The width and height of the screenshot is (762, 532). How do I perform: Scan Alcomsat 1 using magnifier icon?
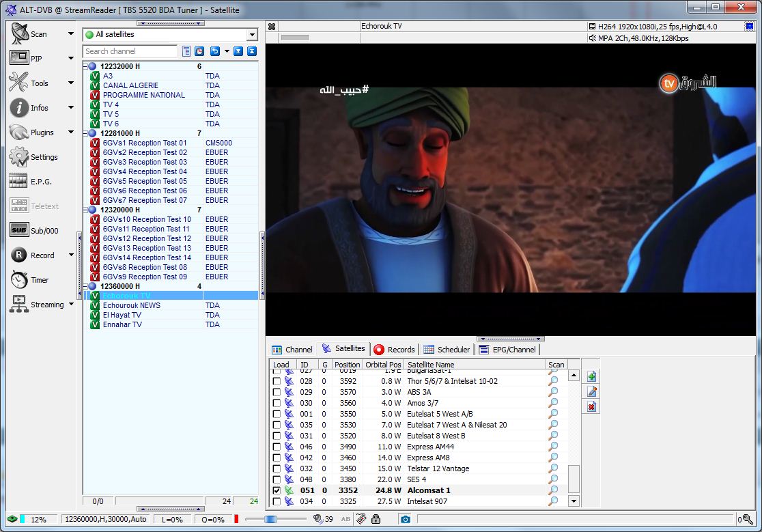pos(553,490)
